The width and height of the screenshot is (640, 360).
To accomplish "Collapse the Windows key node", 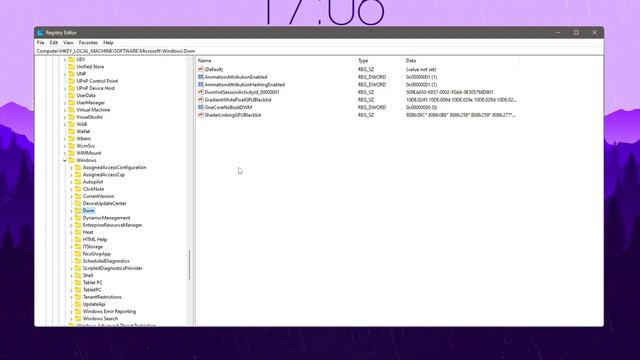I will (65, 160).
